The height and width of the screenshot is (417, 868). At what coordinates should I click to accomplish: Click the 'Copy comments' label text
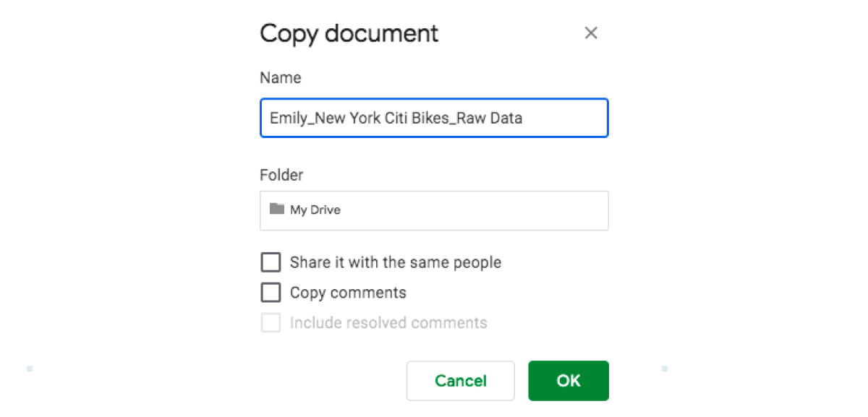(x=348, y=293)
